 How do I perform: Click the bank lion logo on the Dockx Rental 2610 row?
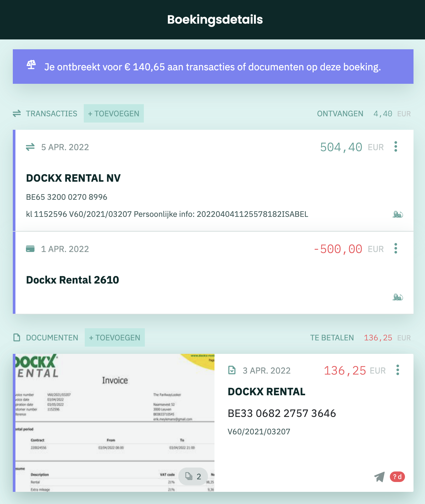[x=398, y=297]
